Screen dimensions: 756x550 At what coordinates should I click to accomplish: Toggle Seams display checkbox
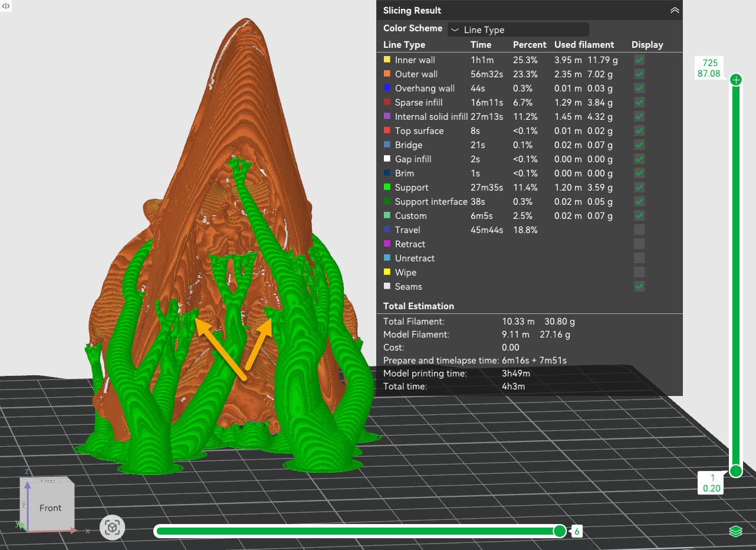click(x=639, y=286)
